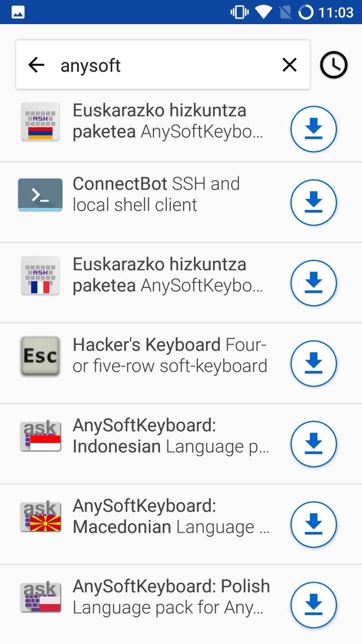Tap the Hacker's Keyboard Esc icon
362x644 pixels.
point(40,356)
